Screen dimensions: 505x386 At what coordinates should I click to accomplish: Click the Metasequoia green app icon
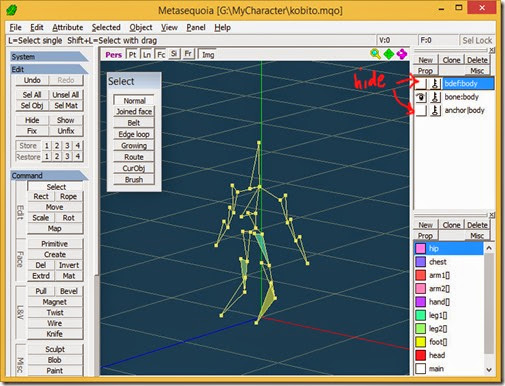[12, 10]
